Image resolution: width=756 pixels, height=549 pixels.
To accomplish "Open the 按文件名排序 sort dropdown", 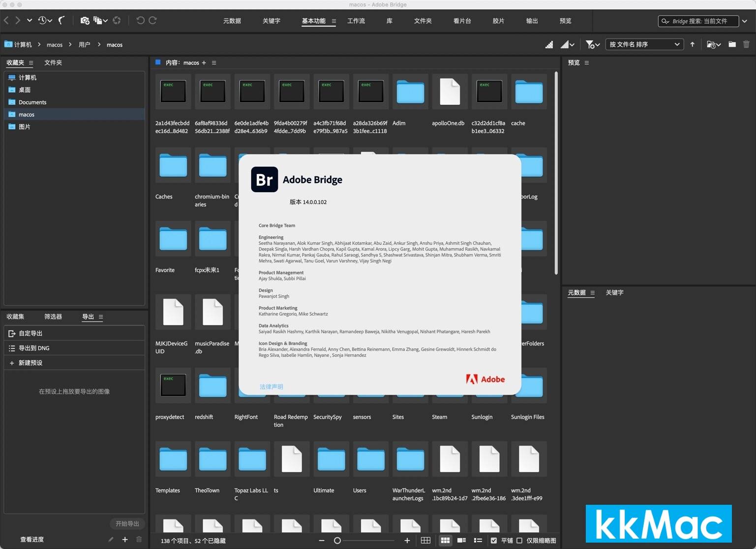I will 644,44.
